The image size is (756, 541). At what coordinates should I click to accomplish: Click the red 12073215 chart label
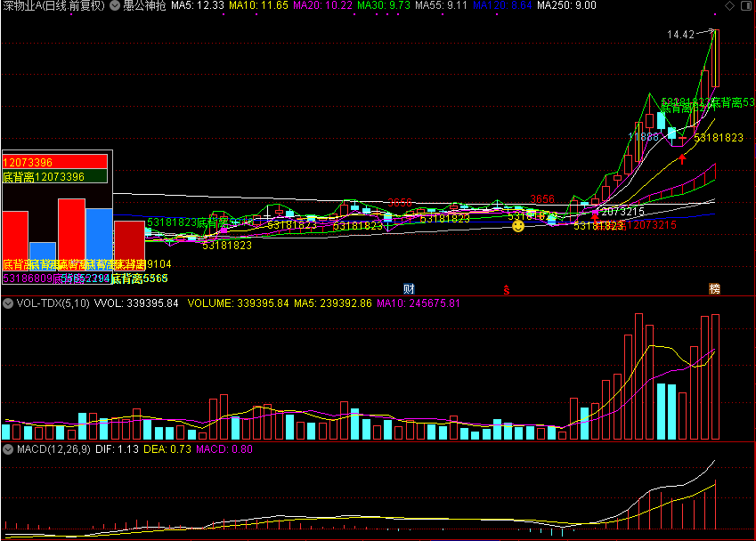653,225
